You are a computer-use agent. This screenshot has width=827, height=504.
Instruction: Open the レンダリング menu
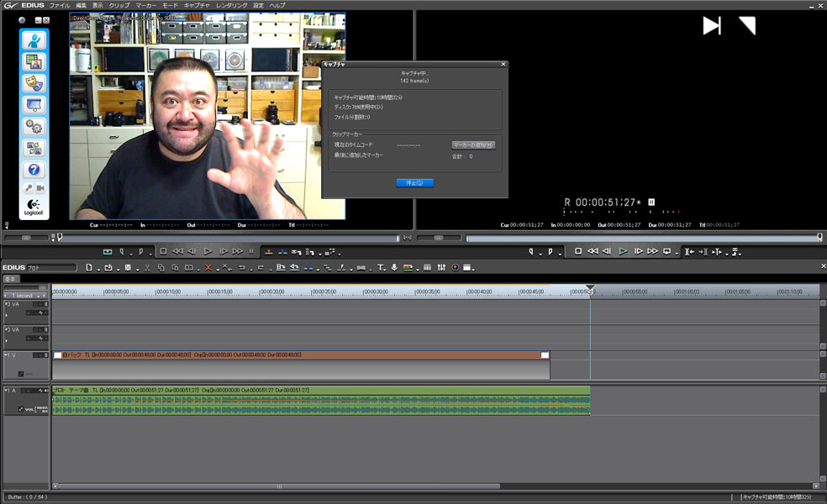(231, 5)
